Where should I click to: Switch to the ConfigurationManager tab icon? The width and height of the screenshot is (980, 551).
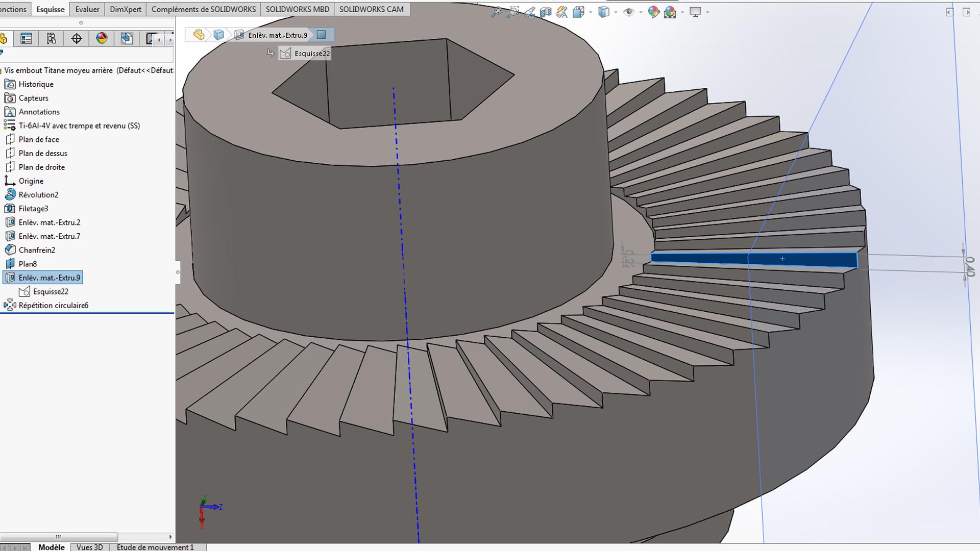point(52,39)
